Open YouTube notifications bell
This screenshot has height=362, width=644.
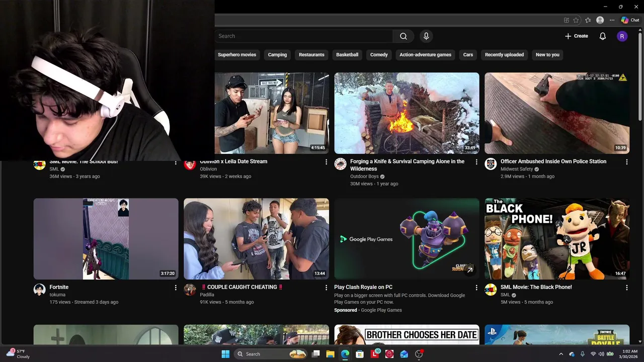pos(603,36)
